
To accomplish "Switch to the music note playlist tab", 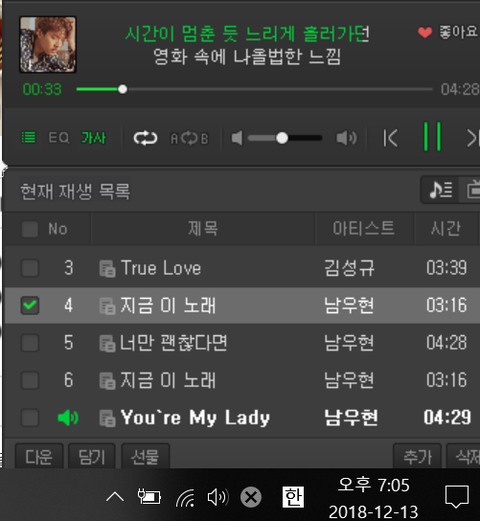I will point(440,190).
